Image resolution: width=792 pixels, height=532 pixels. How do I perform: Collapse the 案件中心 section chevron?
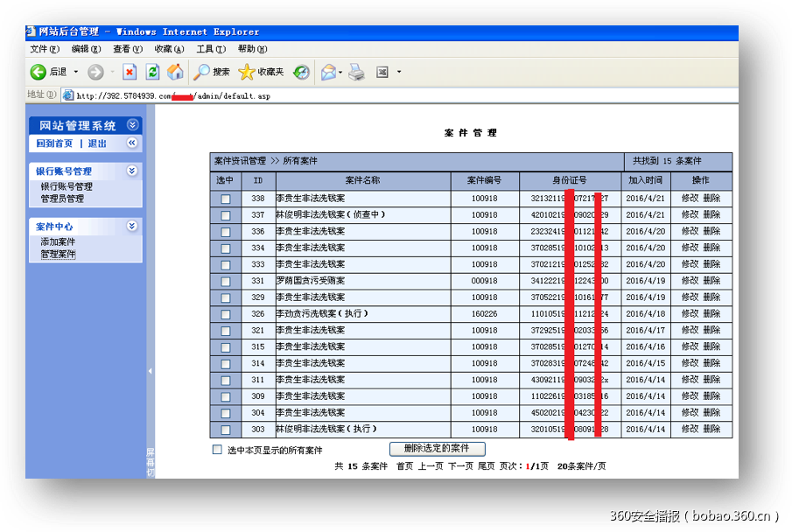(132, 225)
